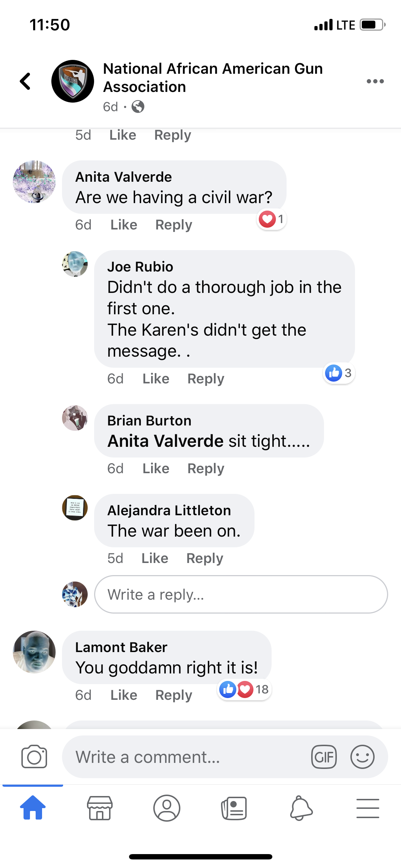
Task: Reply to Lamont Baker's comment
Action: click(174, 695)
